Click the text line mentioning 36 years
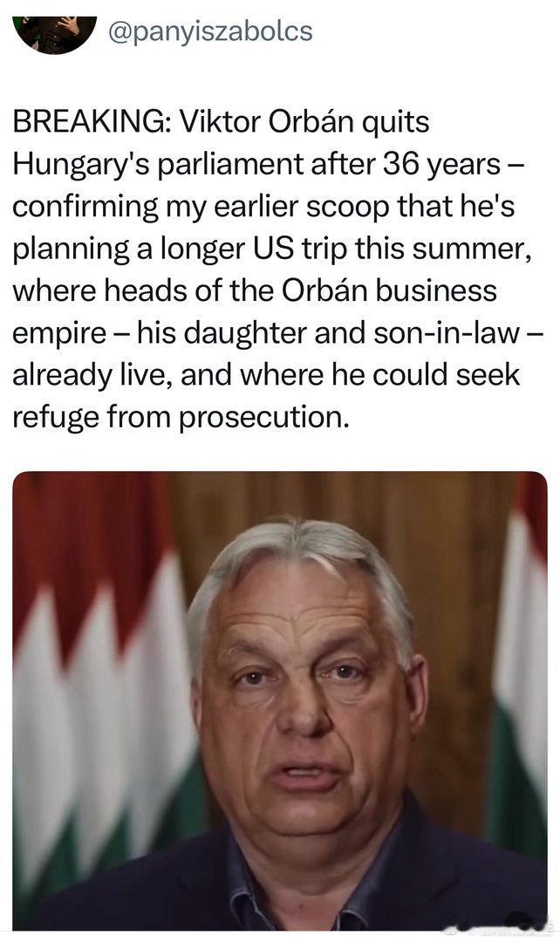The height and width of the screenshot is (942, 560). click(270, 165)
